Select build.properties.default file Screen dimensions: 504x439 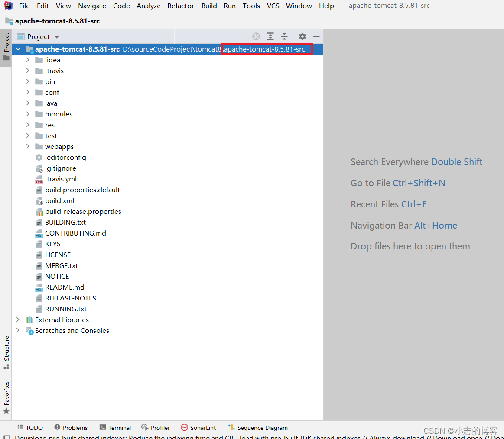82,190
